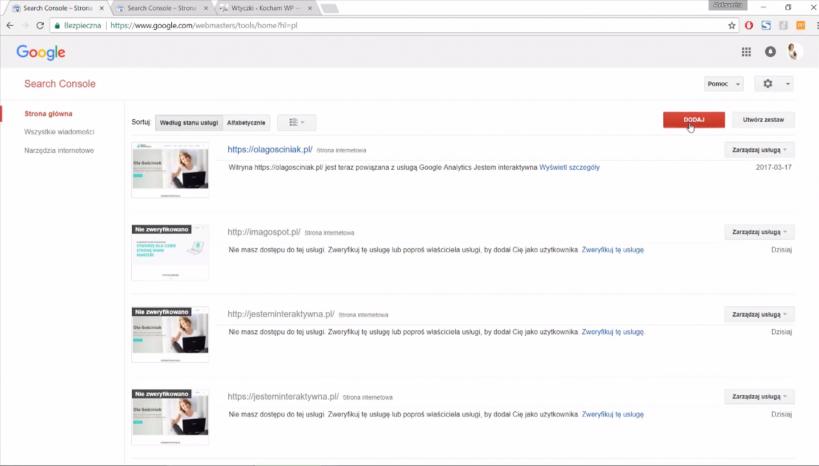This screenshot has width=819, height=466.
Task: Close the Wtyczki - Kocham WP tab
Action: 310,8
